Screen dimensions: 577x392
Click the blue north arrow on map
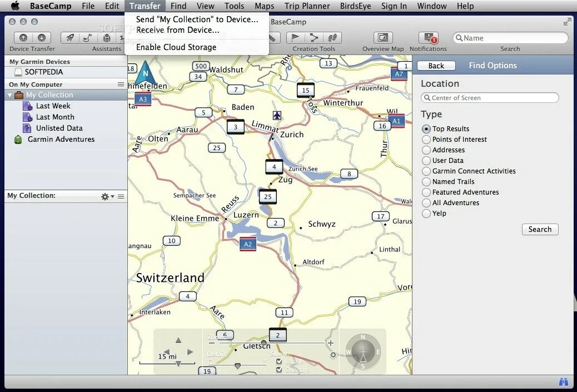pyautogui.click(x=145, y=73)
